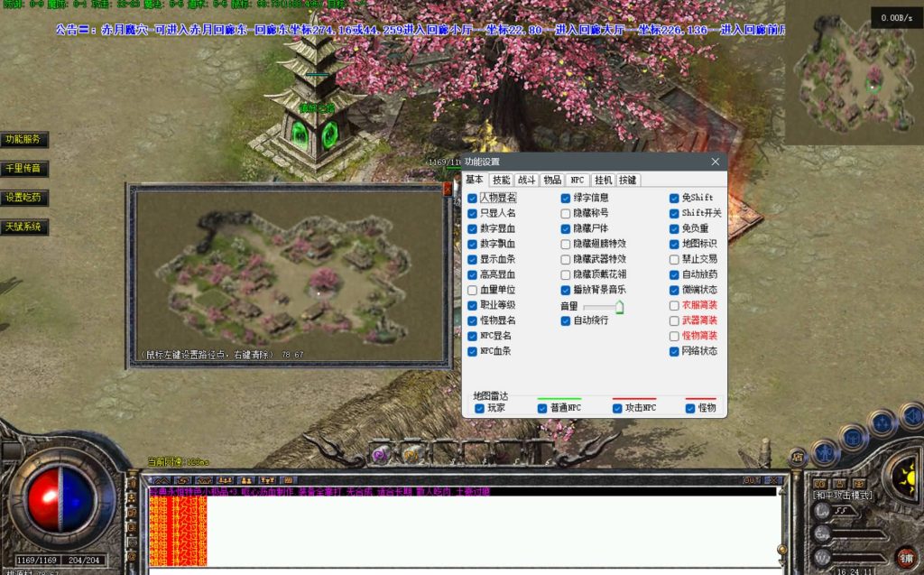
Task: Open 设置吃药 side button
Action: 23,198
